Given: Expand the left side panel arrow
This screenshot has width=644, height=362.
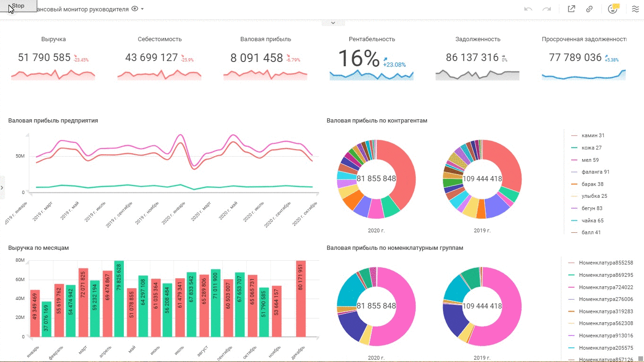Looking at the screenshot, I should coord(2,188).
